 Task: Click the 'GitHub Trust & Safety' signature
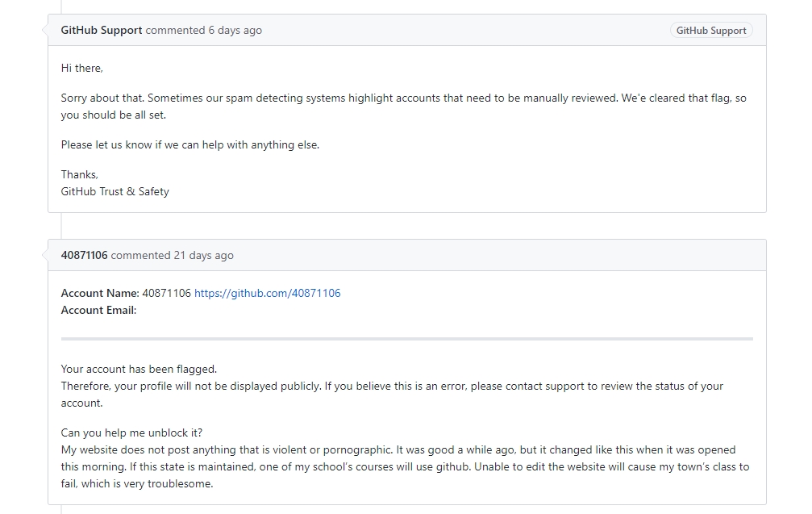tap(115, 192)
